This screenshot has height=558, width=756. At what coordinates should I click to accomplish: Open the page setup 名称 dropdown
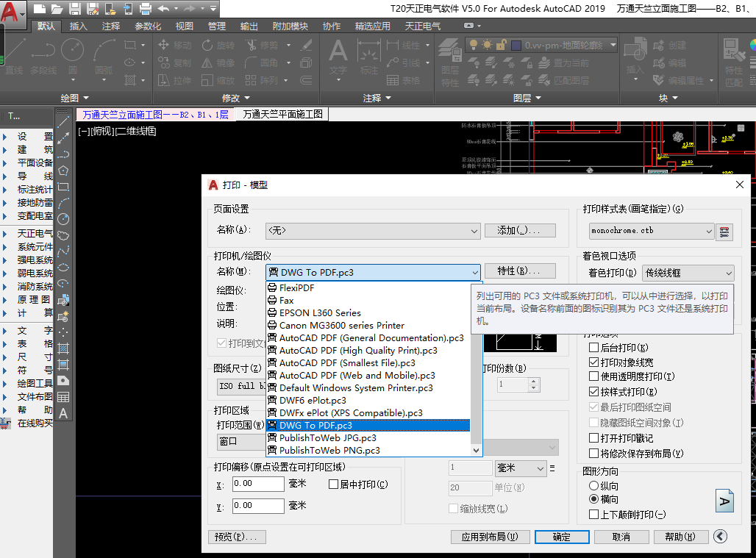[373, 231]
